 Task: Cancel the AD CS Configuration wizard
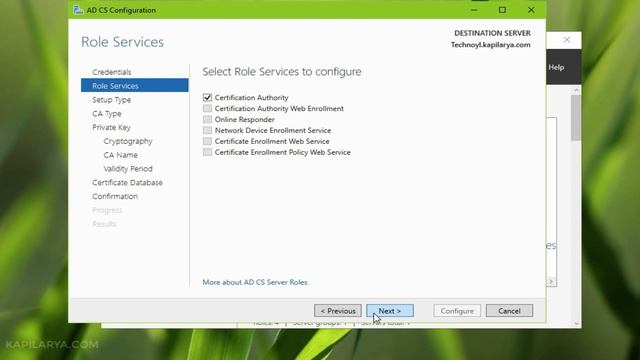click(509, 311)
